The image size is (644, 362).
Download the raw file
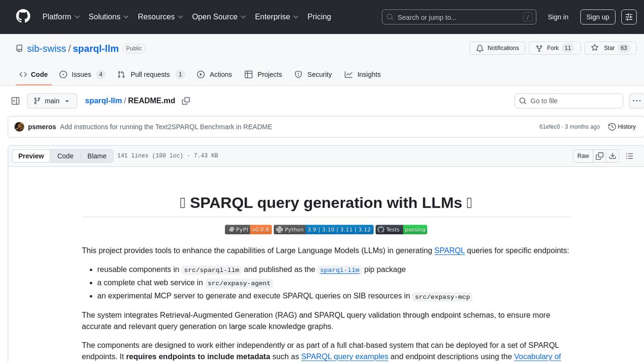[612, 156]
